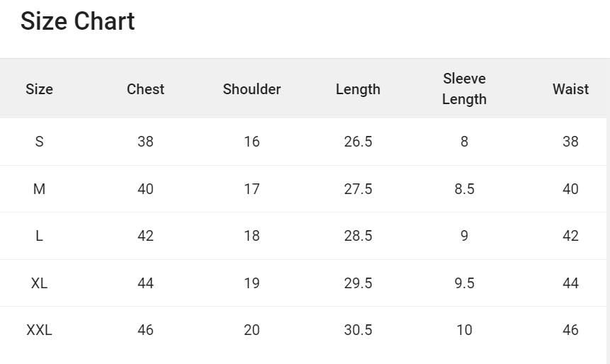Screen dimensions: 610x364
Task: Click chest value 38 in S row
Action: (145, 142)
